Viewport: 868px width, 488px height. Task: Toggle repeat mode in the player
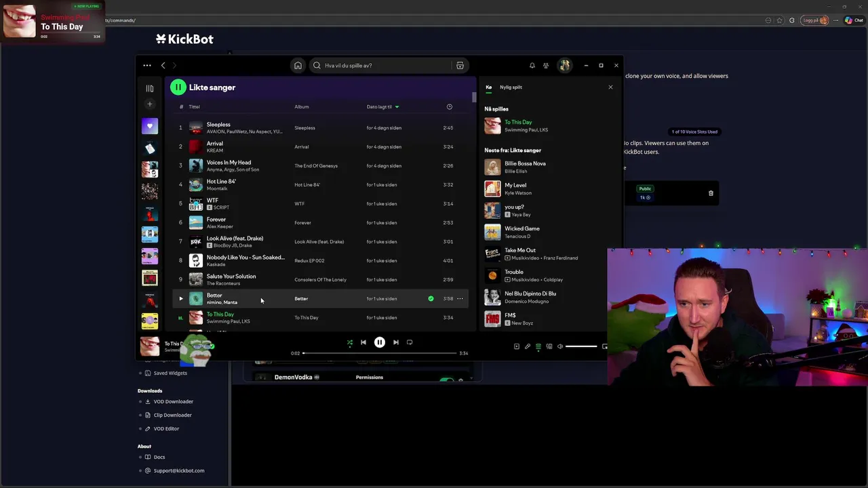410,342
